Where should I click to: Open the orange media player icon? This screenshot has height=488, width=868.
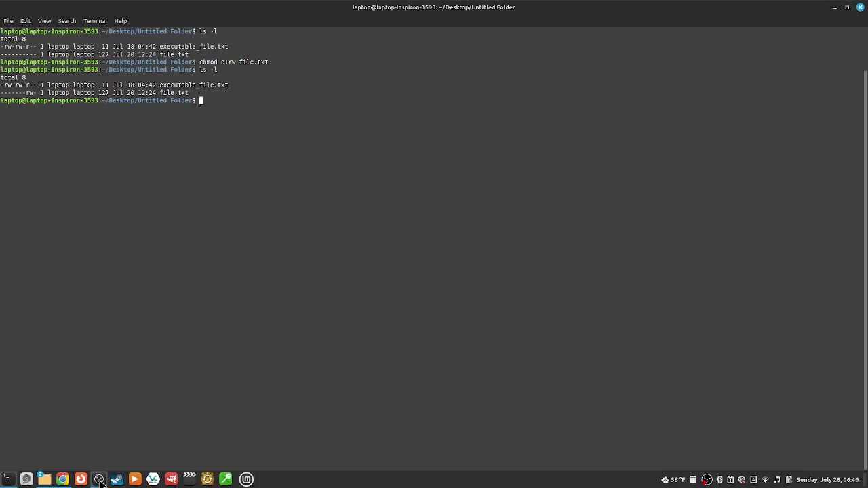click(135, 479)
